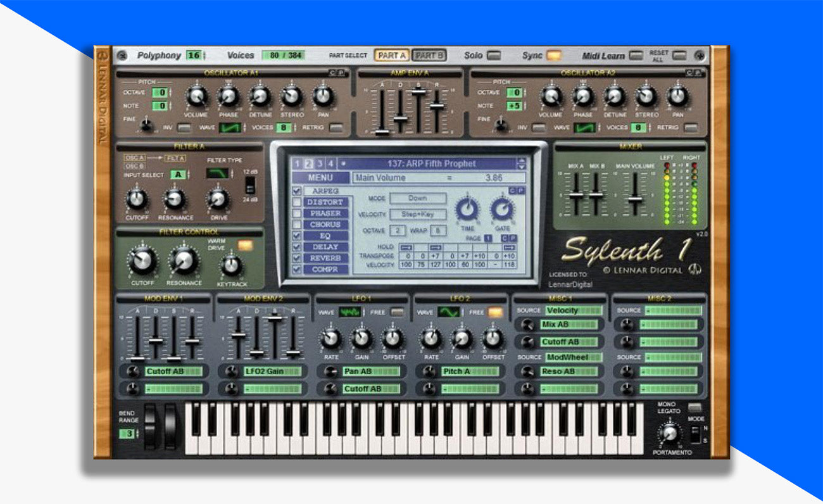Switch to display page 3 tab

pos(320,163)
